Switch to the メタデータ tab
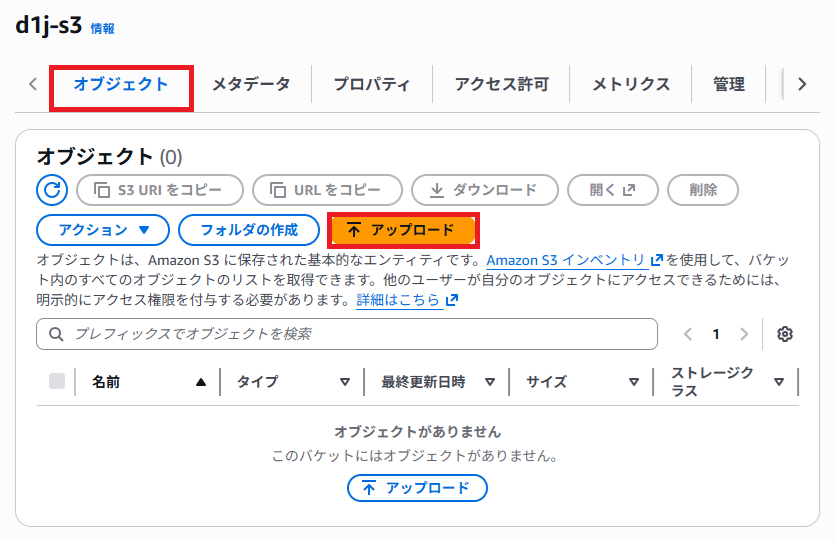The width and height of the screenshot is (836, 541). click(251, 84)
